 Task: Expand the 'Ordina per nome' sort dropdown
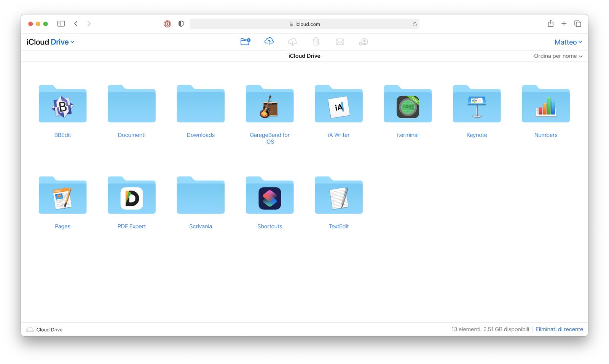click(558, 56)
